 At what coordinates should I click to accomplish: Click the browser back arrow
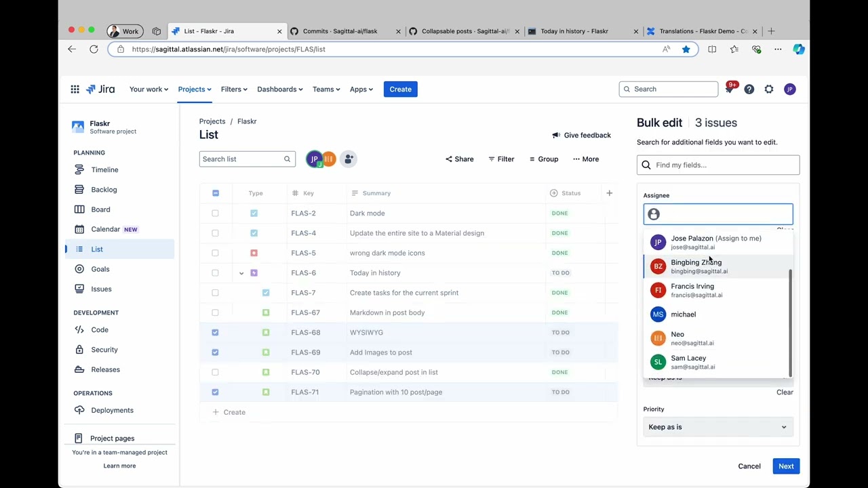[x=72, y=49]
